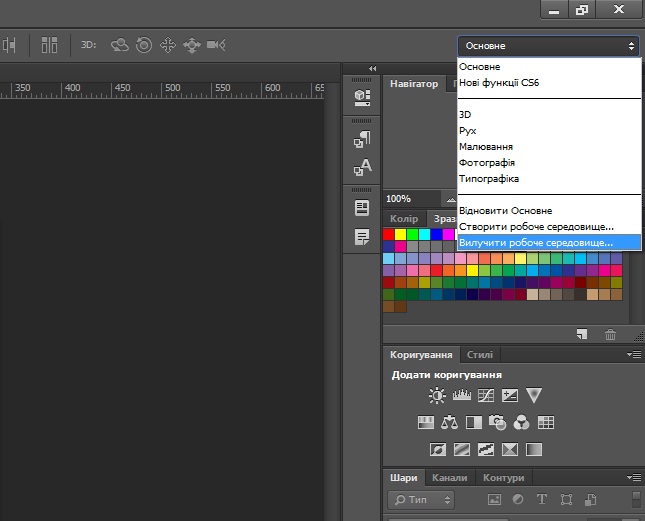Switch to the Стилі tab
The width and height of the screenshot is (645, 521).
(x=480, y=354)
